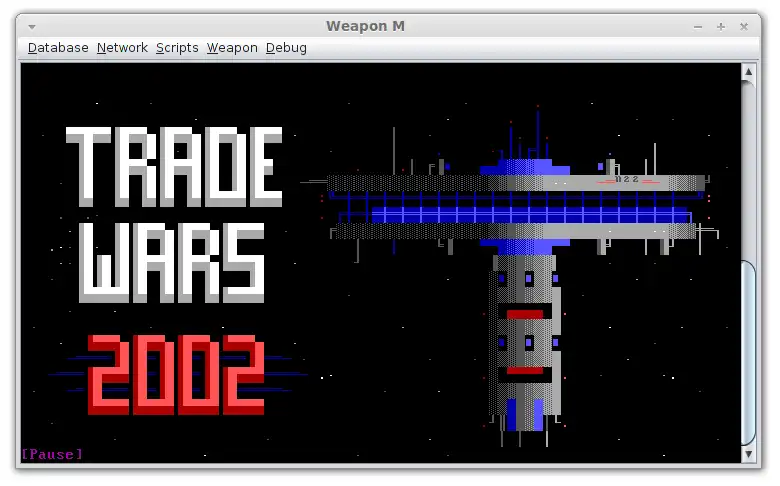Click the scrollbar up arrow
Screen dimensions: 780x486
click(748, 72)
